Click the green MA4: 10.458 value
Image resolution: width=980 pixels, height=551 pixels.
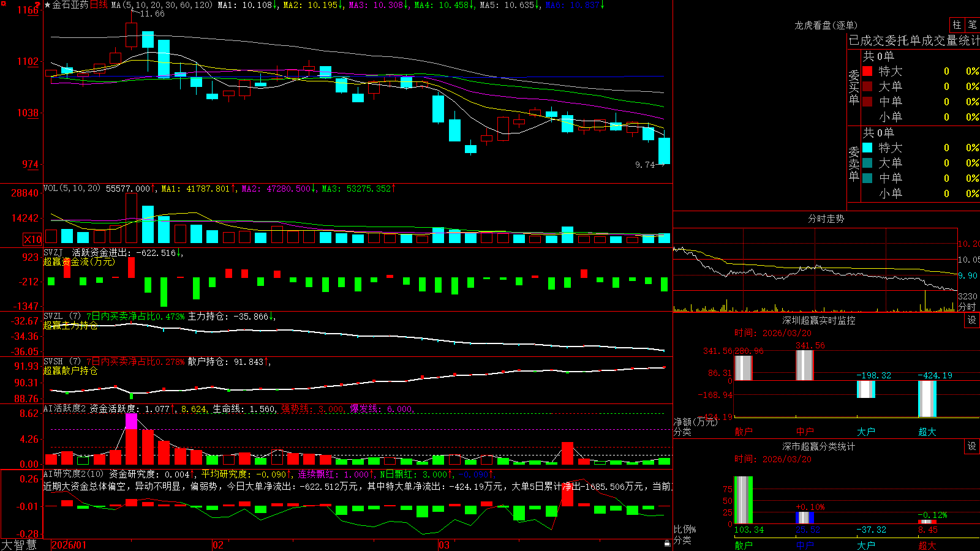(445, 5)
